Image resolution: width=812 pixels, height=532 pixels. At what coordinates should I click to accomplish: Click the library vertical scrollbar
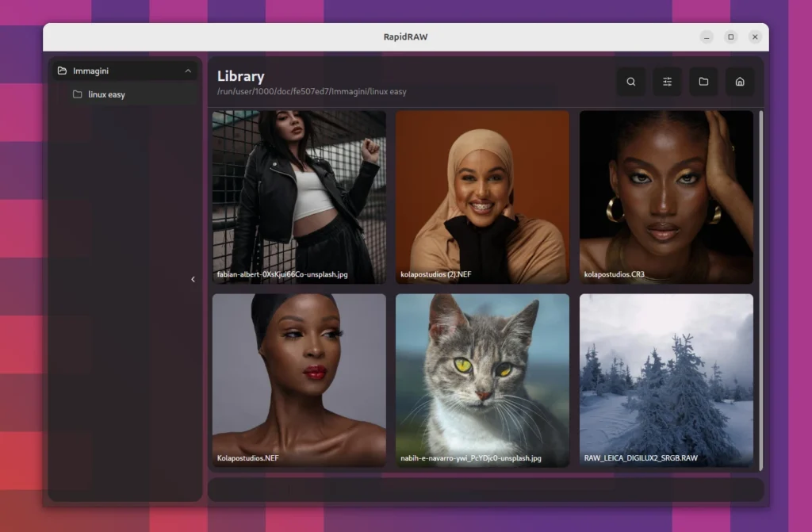click(760, 289)
